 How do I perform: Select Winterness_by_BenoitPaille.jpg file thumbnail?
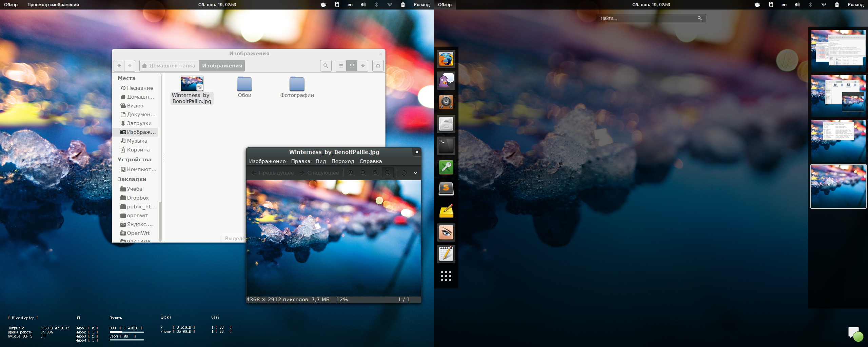tap(192, 84)
